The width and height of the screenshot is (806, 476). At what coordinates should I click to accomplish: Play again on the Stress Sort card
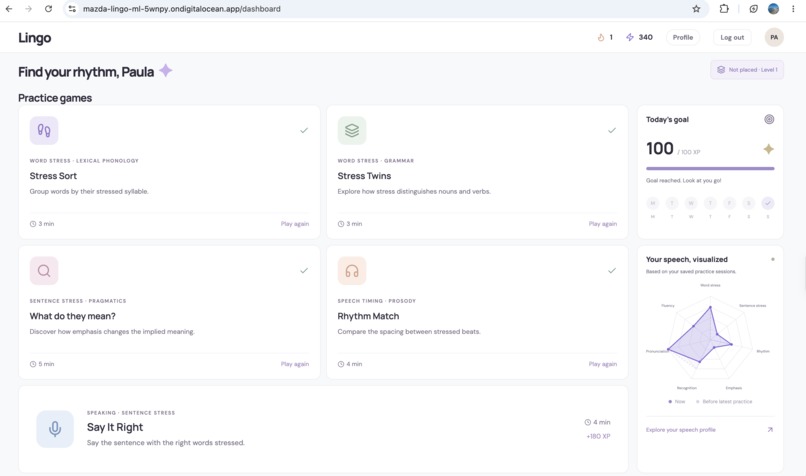[295, 224]
